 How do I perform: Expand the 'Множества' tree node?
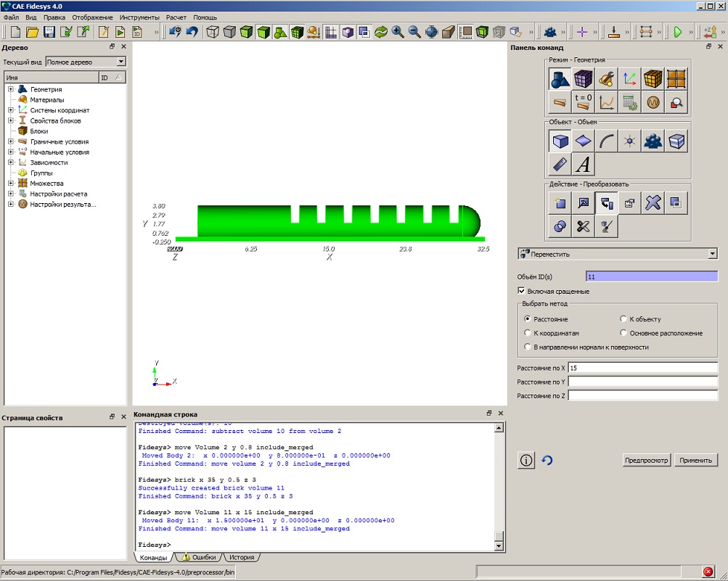click(11, 184)
